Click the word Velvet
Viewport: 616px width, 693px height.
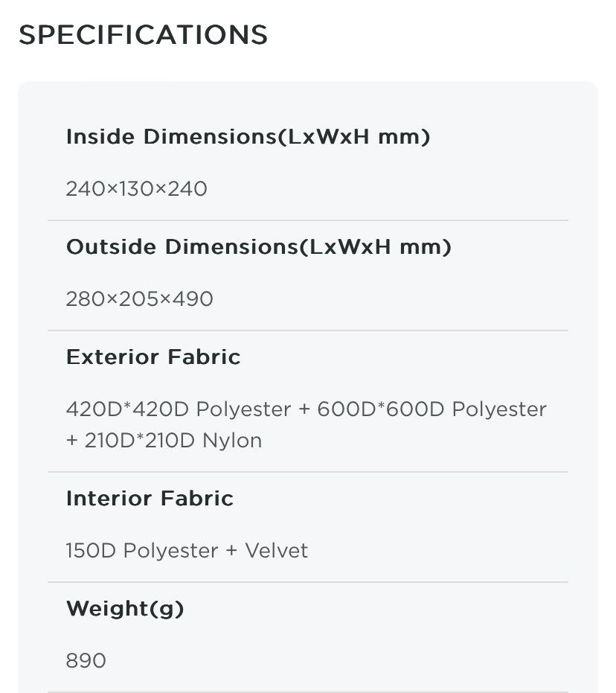tap(276, 551)
